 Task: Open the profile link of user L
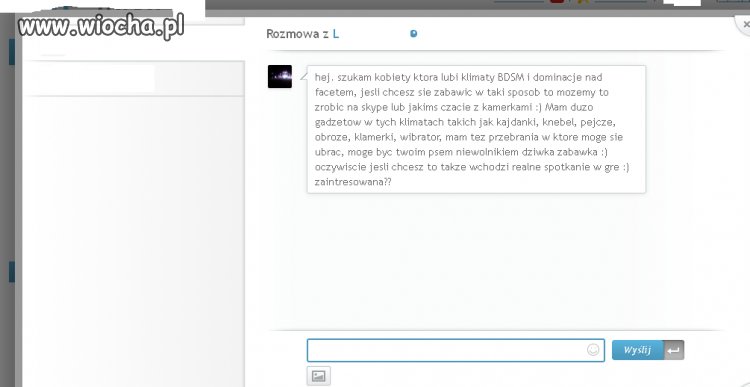pyautogui.click(x=336, y=33)
